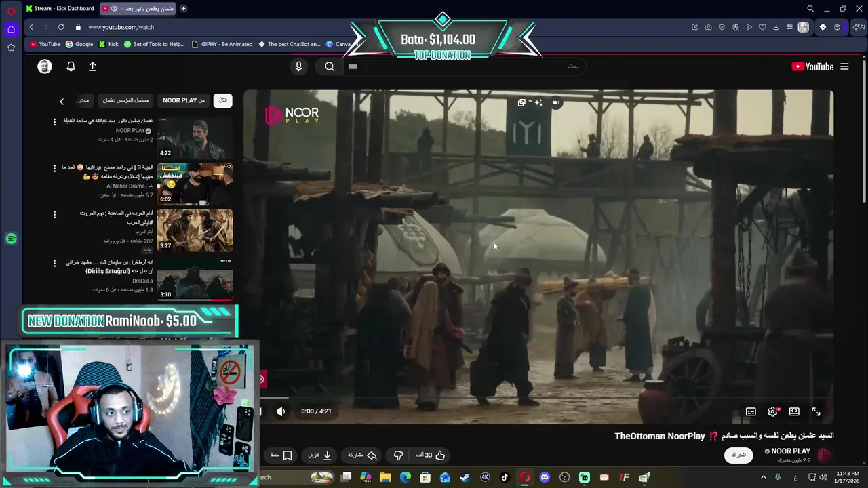
Task: Open Opera snapshot camera icon
Action: (708, 27)
